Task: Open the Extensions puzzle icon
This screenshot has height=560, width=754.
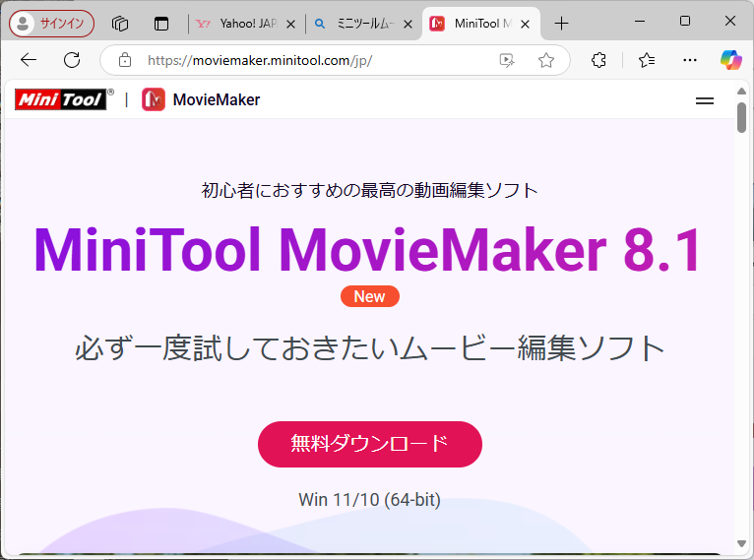Action: click(x=598, y=60)
